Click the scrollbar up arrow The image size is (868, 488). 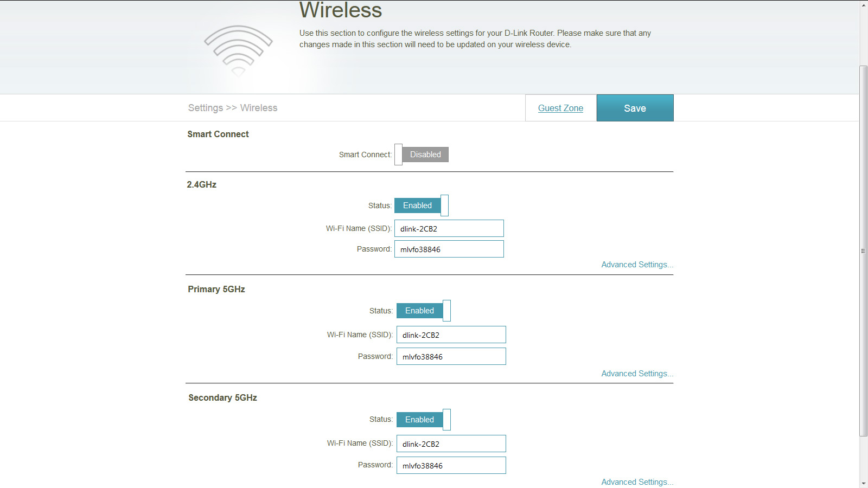pos(863,5)
